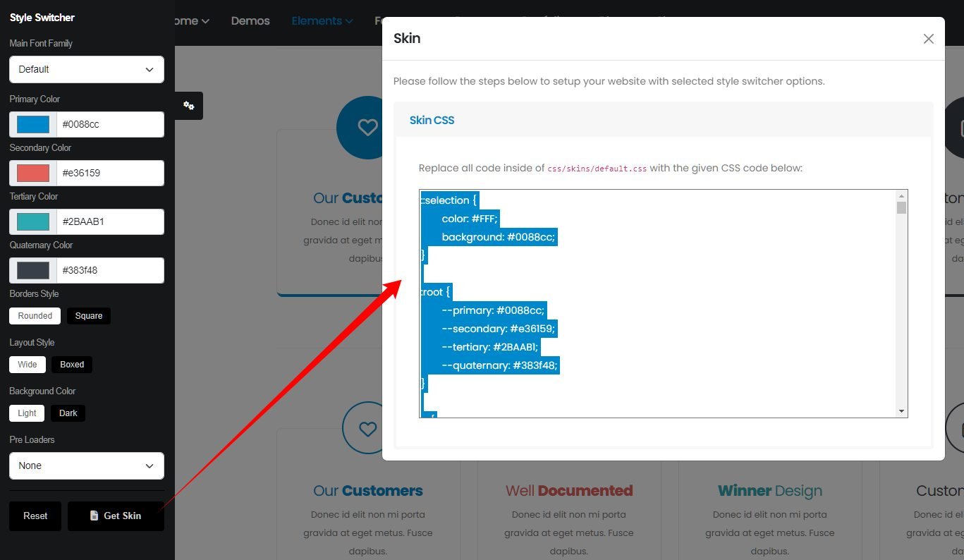Open the Main Font Family dropdown
The height and width of the screenshot is (560, 964).
[87, 70]
